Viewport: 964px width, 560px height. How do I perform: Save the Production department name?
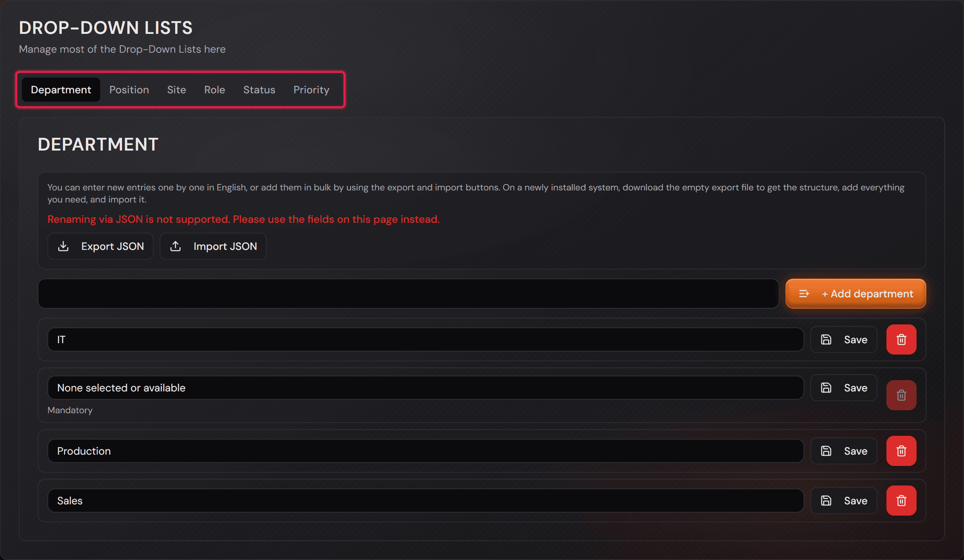pos(843,451)
